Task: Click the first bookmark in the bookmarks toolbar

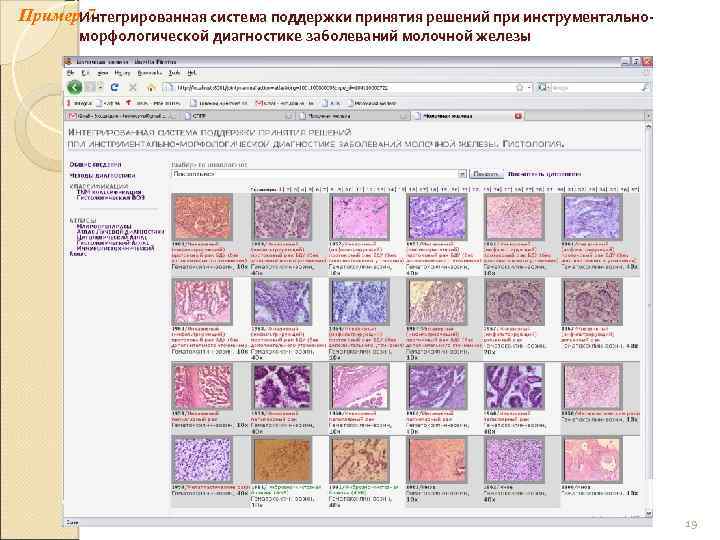Action: pos(79,103)
